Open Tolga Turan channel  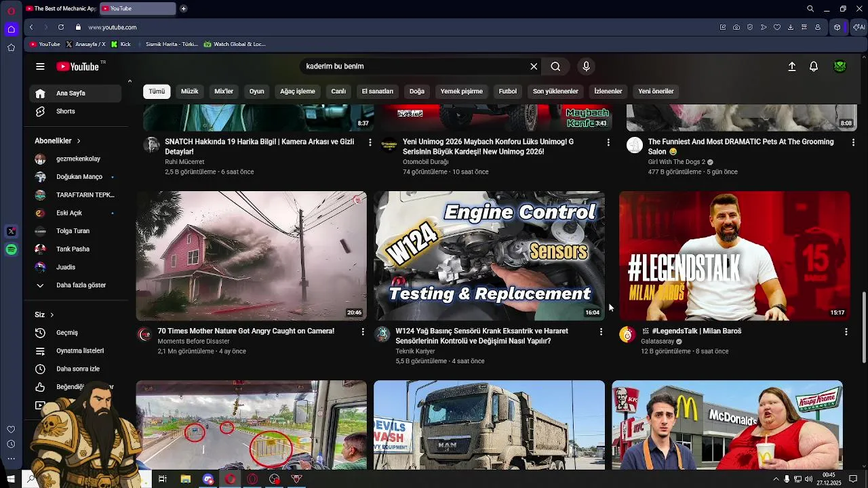click(76, 231)
